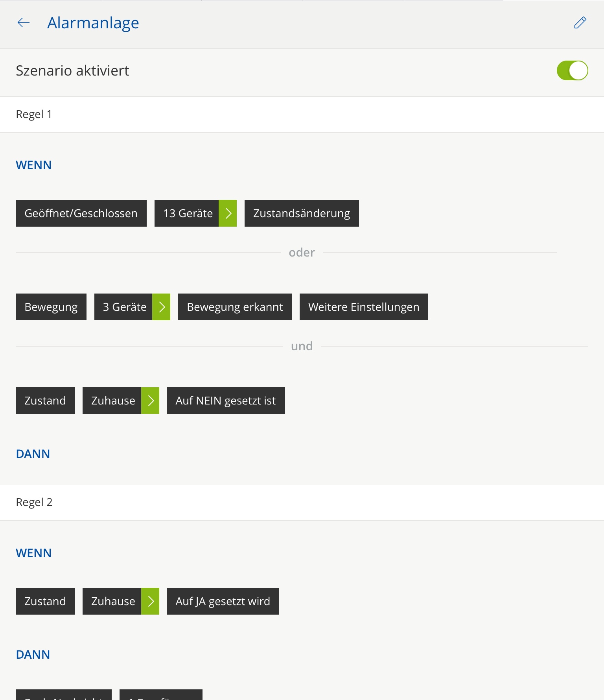Expand the 13 Geräte green chevron
Viewport: 604px width, 700px height.
coord(228,213)
